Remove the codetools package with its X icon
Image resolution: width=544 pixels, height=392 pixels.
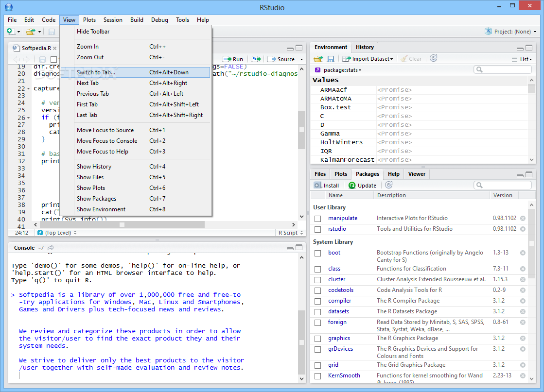[523, 290]
